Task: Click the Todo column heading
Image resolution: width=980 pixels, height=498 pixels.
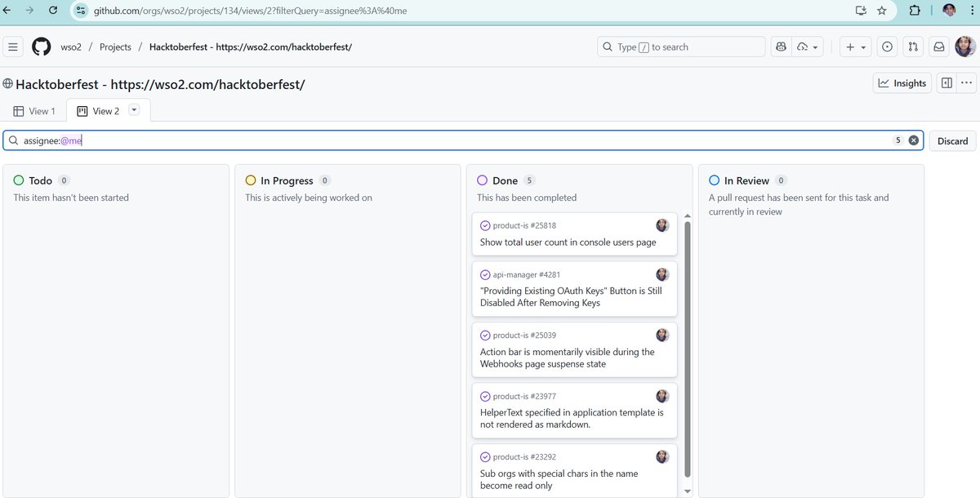Action: pyautogui.click(x=40, y=180)
